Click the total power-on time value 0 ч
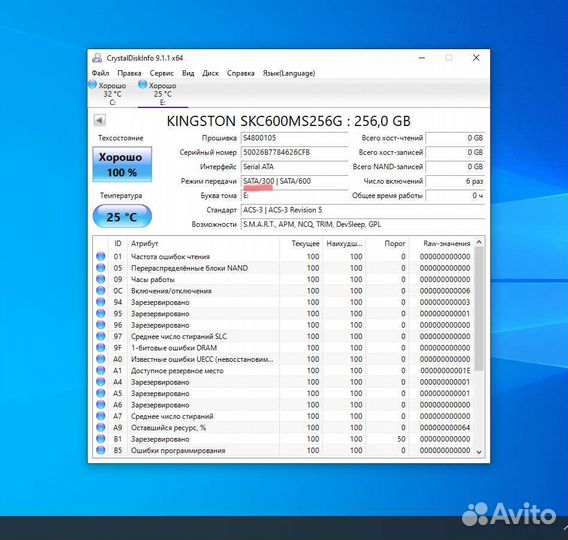 455,196
